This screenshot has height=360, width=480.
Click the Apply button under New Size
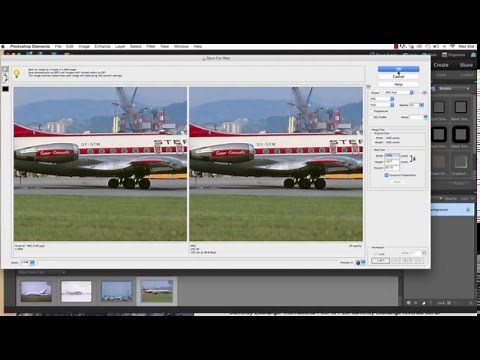click(x=397, y=182)
